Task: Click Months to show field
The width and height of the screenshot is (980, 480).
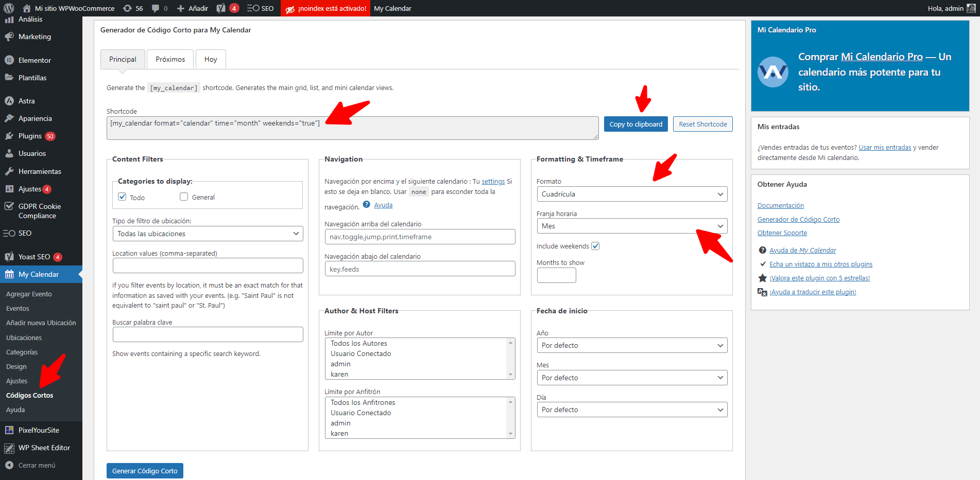Action: click(x=556, y=275)
